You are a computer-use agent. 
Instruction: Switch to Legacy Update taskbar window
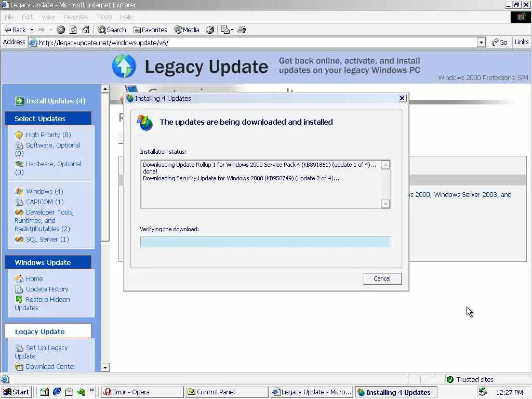pos(312,392)
